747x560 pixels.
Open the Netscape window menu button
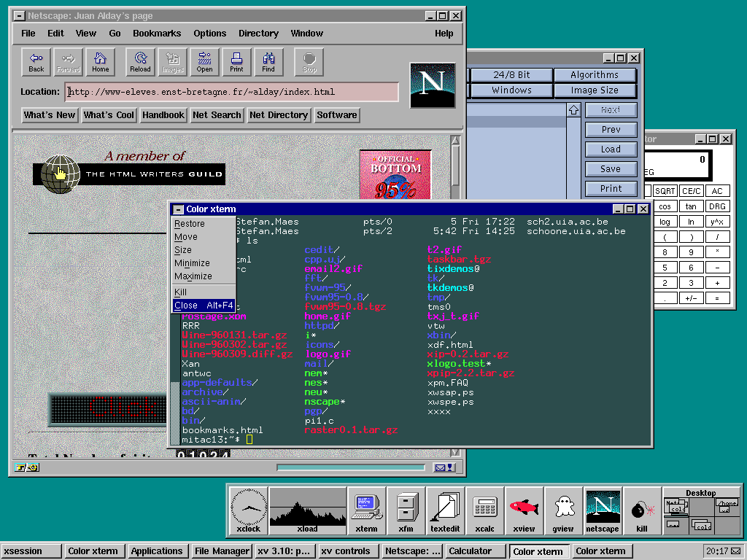coord(20,15)
